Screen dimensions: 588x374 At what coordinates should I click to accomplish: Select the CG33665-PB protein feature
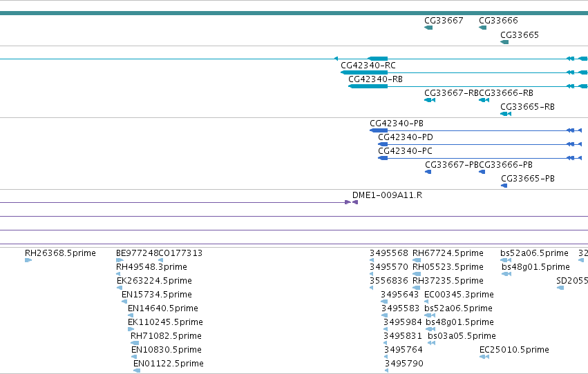tap(528, 179)
